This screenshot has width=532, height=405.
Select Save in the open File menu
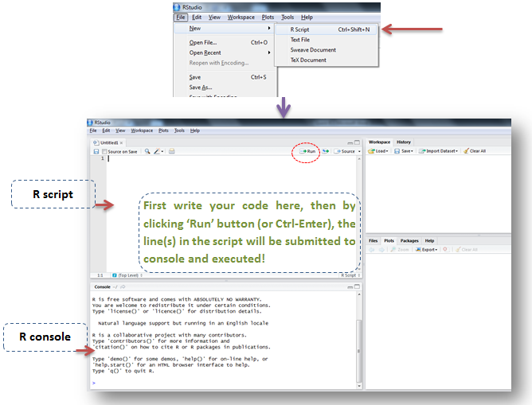[225, 77]
